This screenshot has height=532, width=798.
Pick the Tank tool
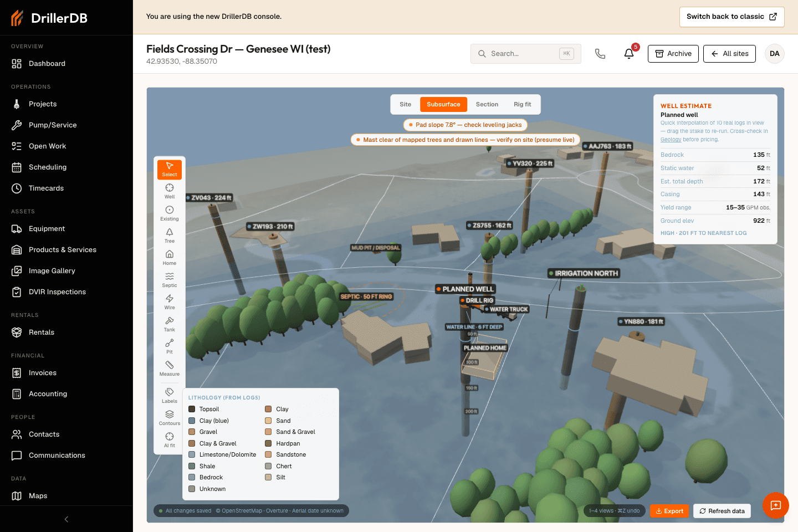pyautogui.click(x=170, y=325)
